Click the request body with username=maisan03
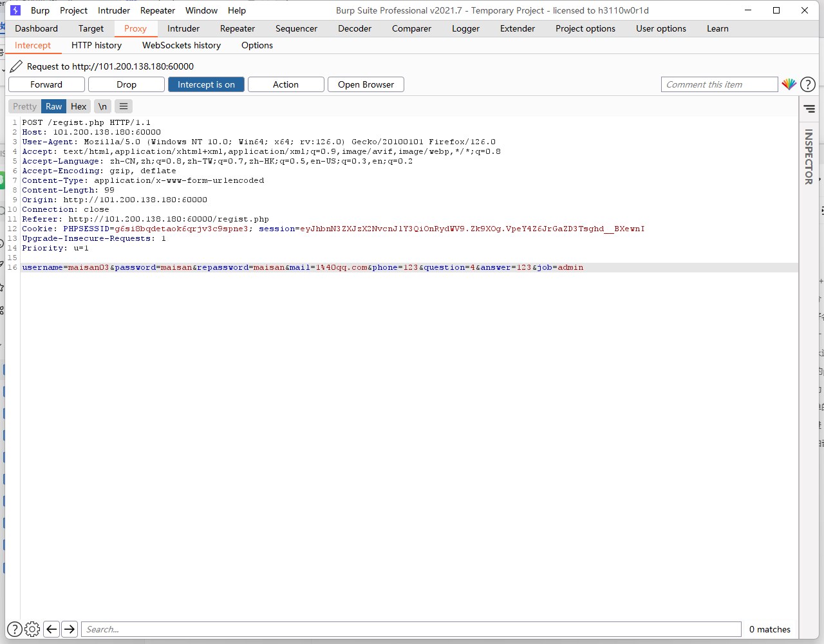824x644 pixels. [303, 267]
